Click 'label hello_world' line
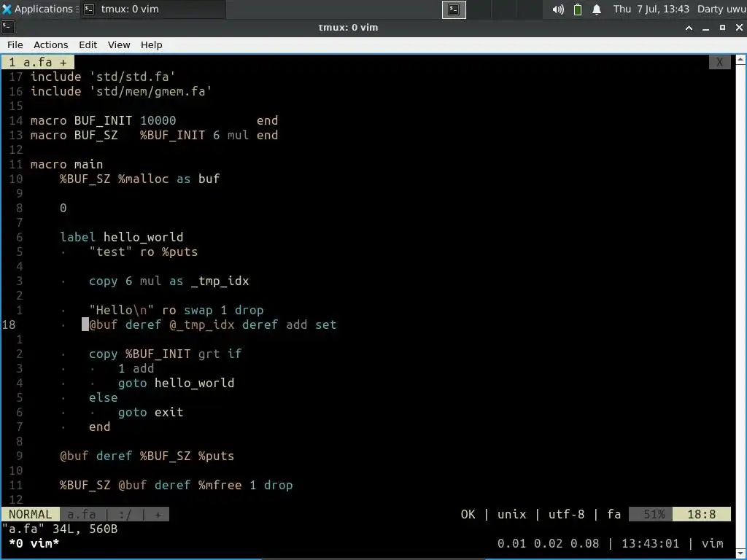747x560 pixels. pos(122,237)
